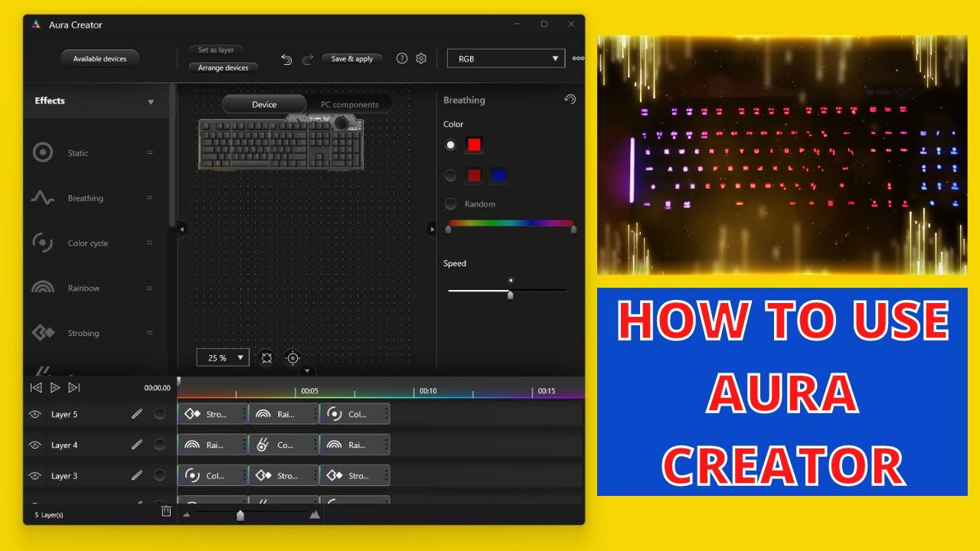This screenshot has width=980, height=551.
Task: Skip to previous timeline frame
Action: click(x=36, y=387)
